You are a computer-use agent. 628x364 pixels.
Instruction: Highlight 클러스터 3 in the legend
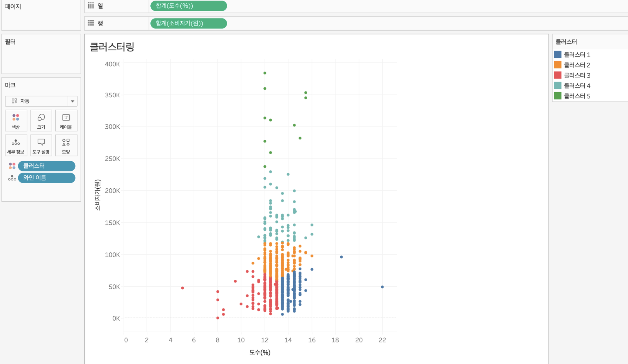(577, 75)
